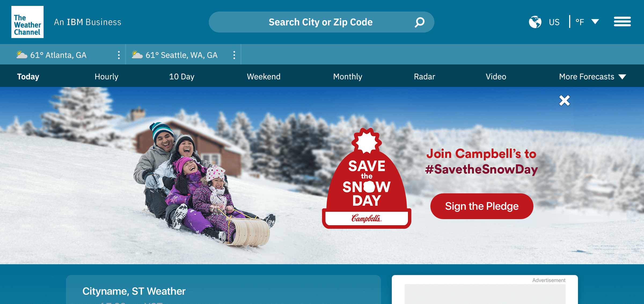Click The Weather Channel logo
Viewport: 644px width, 304px height.
click(x=27, y=22)
